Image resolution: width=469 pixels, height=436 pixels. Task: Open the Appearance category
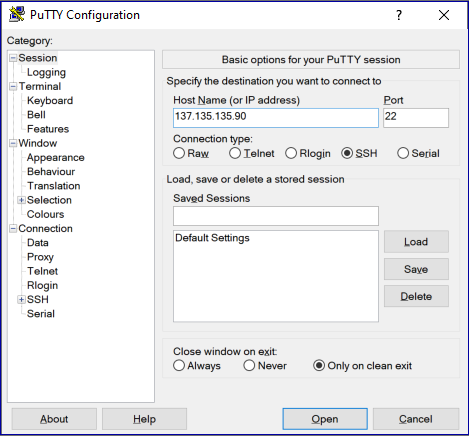55,157
